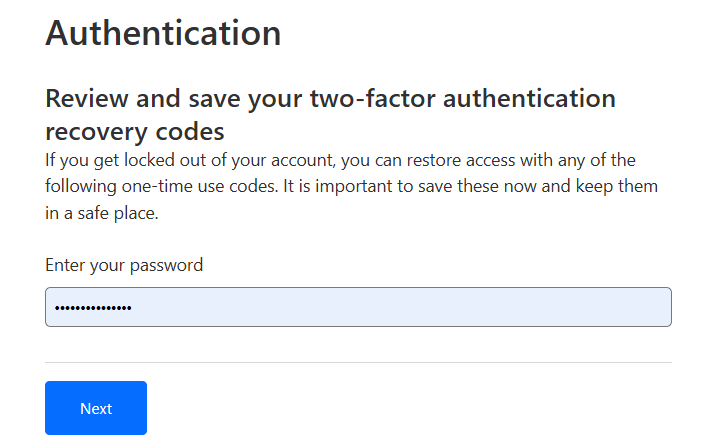Click the masked password dots

(x=93, y=307)
